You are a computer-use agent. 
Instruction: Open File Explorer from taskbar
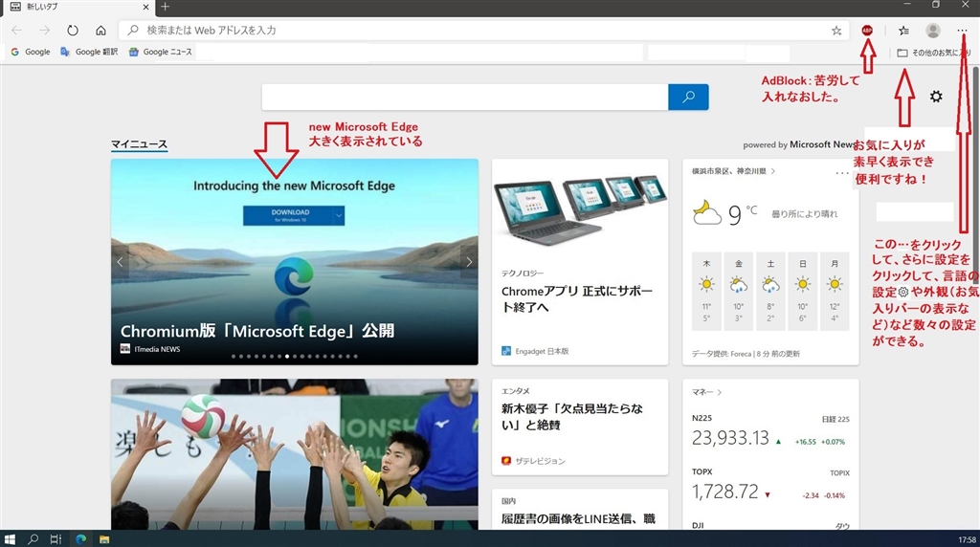tap(104, 539)
